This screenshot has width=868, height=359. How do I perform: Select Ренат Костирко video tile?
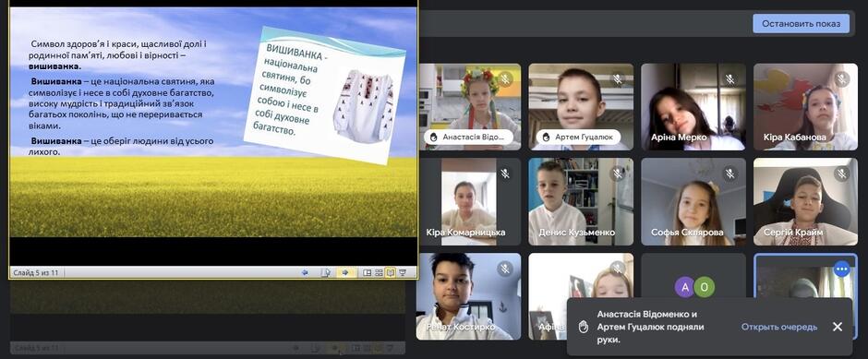[x=469, y=296]
